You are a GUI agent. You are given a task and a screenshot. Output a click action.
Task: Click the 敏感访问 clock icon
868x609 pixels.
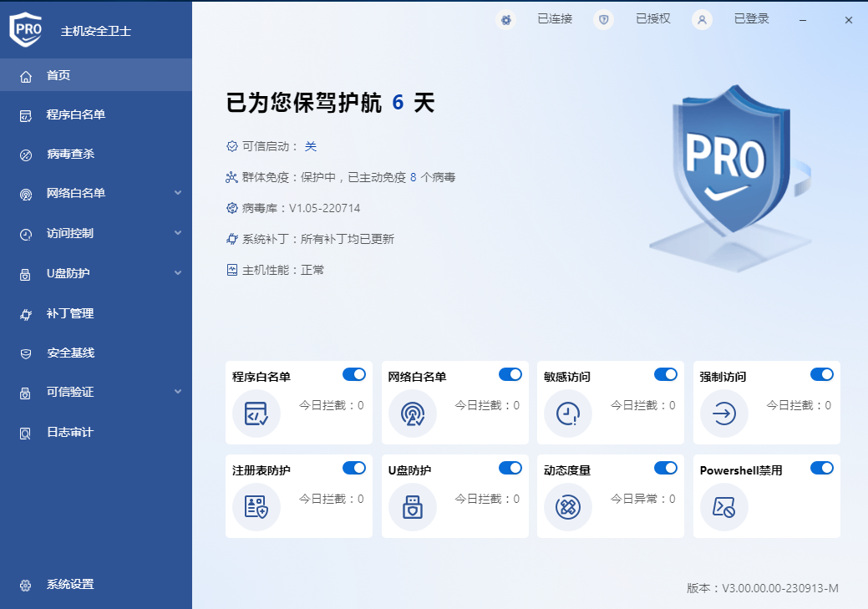point(568,413)
